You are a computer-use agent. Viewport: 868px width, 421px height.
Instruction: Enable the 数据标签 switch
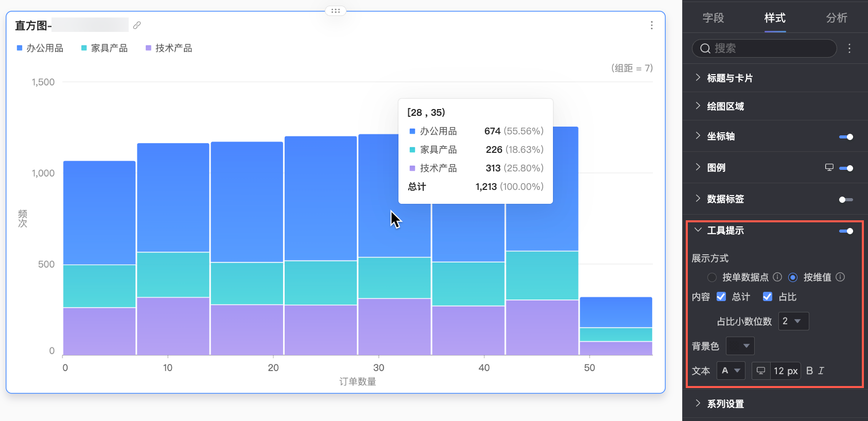846,200
